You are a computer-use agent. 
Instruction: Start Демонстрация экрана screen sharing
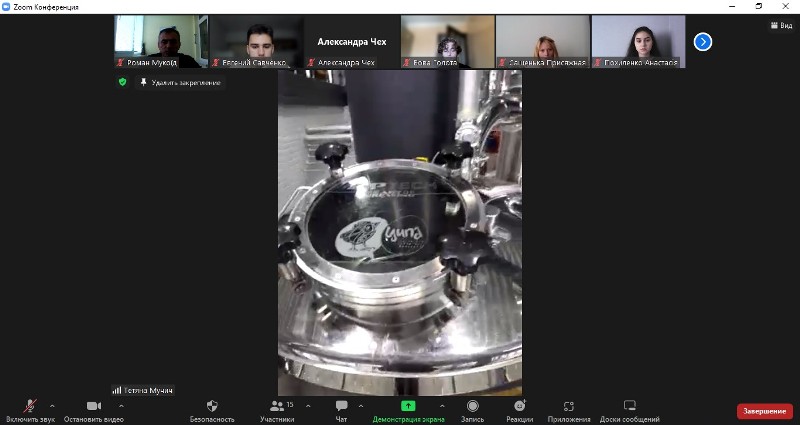tap(408, 411)
